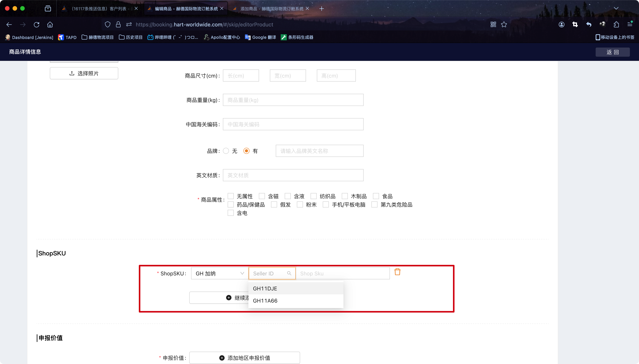Click the browser screenshot crop icon
Image resolution: width=639 pixels, height=364 pixels.
click(x=575, y=25)
